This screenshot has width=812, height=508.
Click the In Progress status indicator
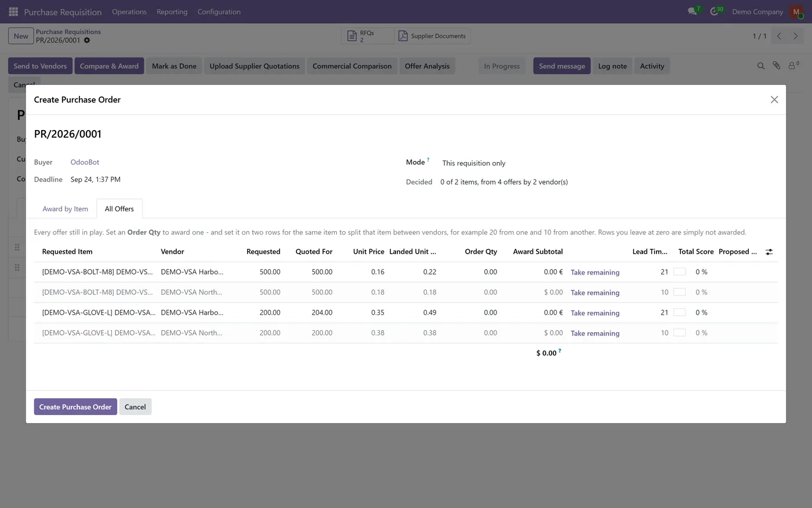pos(502,66)
